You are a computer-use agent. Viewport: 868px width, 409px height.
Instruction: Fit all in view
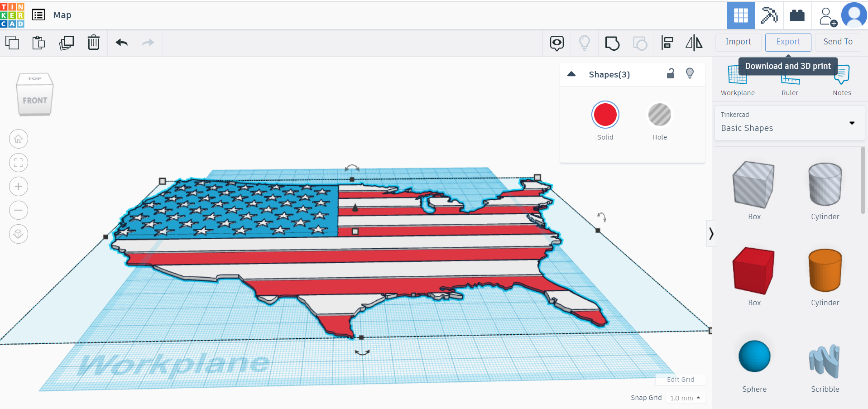pyautogui.click(x=19, y=163)
